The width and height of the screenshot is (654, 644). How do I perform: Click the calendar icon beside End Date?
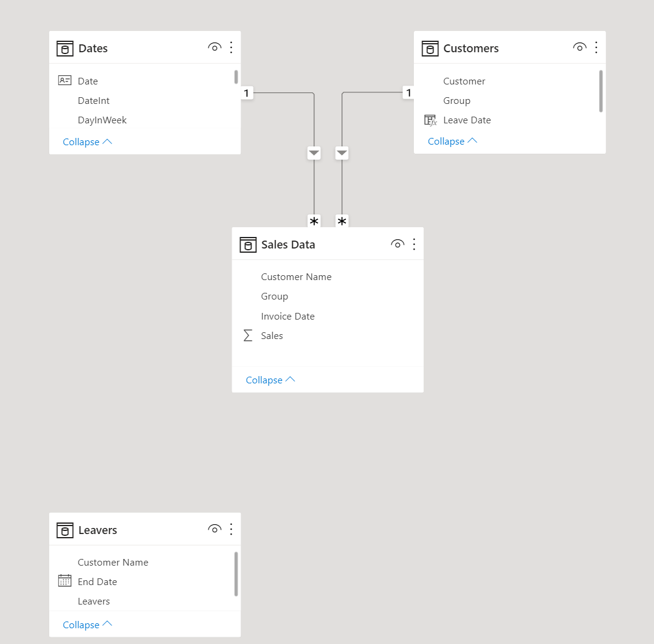pyautogui.click(x=64, y=581)
